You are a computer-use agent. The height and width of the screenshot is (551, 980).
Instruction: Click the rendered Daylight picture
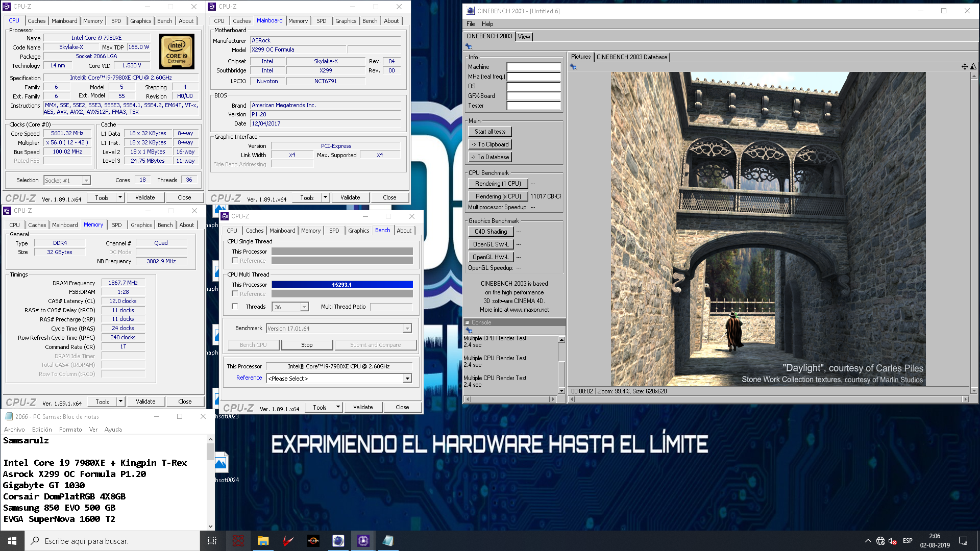pos(768,229)
